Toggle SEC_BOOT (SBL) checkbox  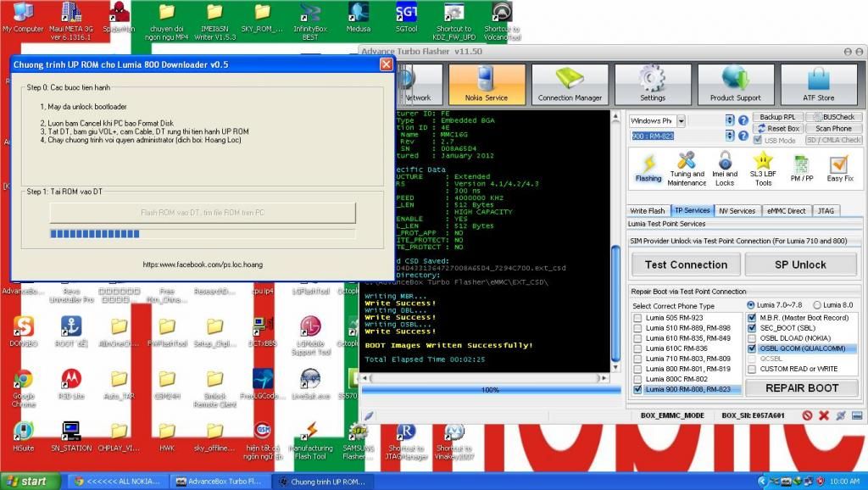[x=752, y=328]
